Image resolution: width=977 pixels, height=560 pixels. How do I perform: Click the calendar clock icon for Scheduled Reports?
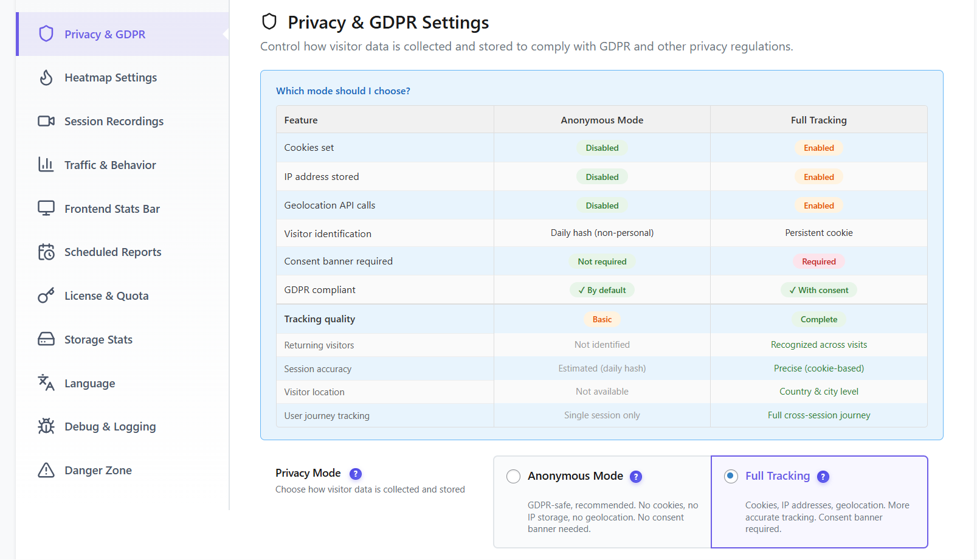(x=46, y=252)
